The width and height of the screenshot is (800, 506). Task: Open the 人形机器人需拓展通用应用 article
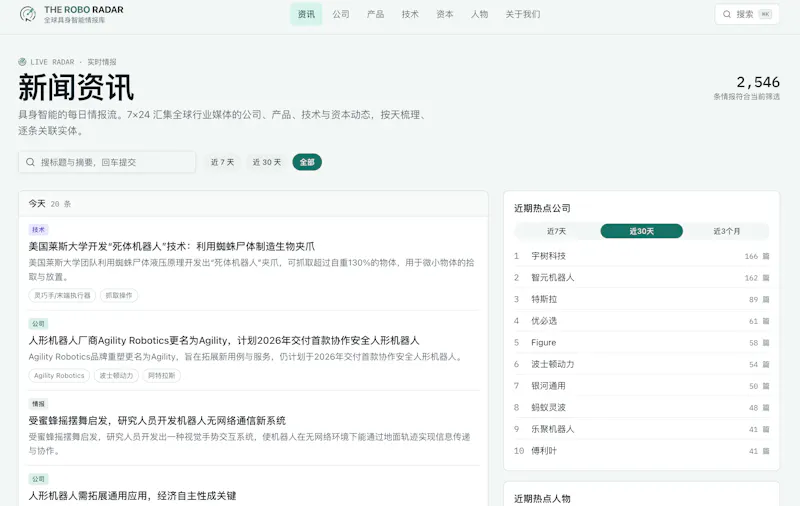click(x=133, y=495)
